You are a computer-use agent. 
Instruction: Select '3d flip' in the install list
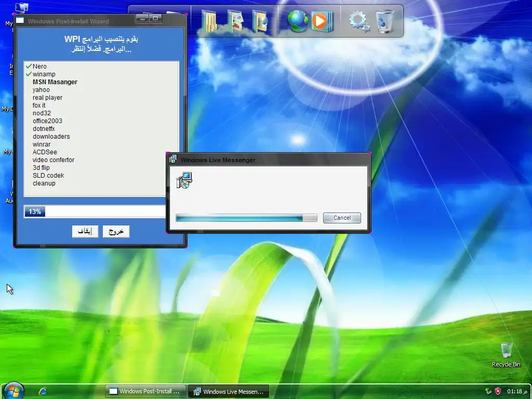pyautogui.click(x=41, y=168)
